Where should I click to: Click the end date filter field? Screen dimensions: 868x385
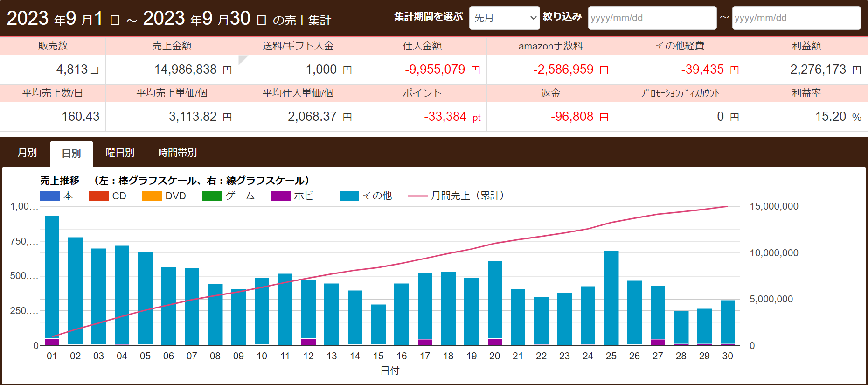[x=796, y=18]
